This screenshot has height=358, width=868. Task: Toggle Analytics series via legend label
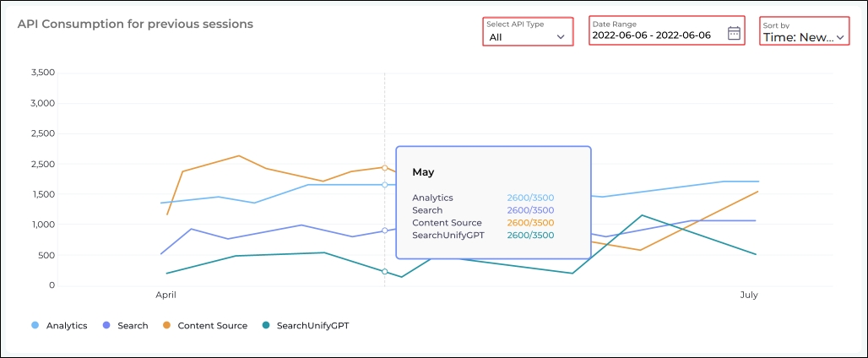click(67, 325)
